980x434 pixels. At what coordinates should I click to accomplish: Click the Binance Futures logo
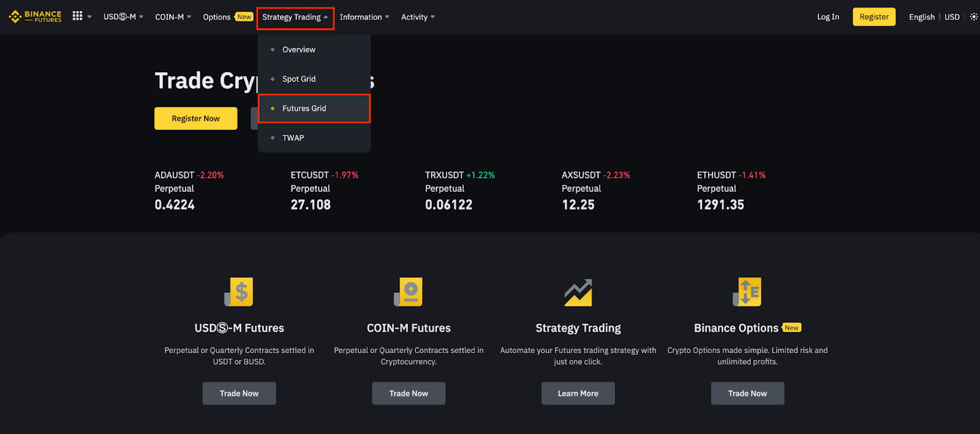[x=36, y=17]
